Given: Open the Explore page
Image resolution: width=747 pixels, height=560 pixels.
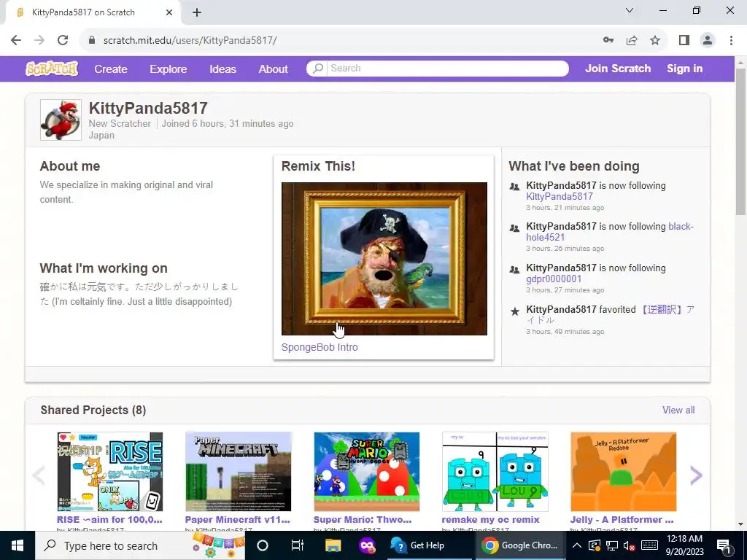Looking at the screenshot, I should [x=169, y=69].
